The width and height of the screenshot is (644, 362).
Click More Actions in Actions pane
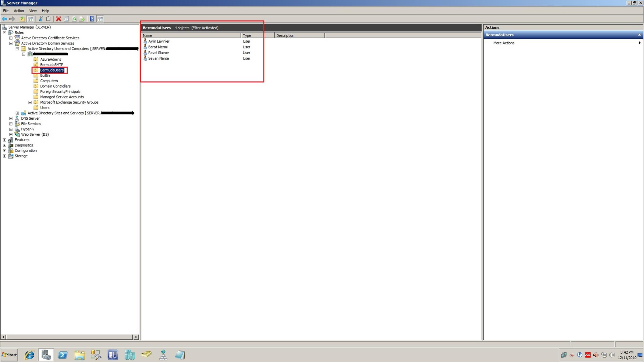[x=504, y=43]
